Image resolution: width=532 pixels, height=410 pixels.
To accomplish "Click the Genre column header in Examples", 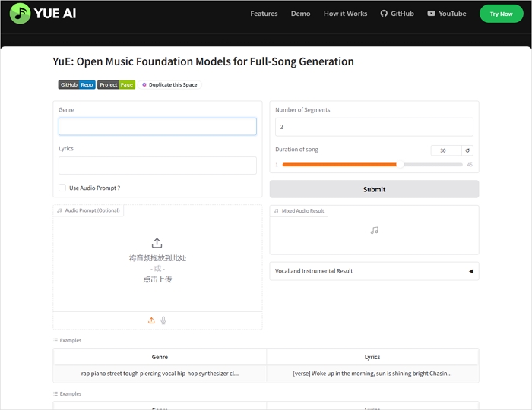I will pyautogui.click(x=160, y=357).
